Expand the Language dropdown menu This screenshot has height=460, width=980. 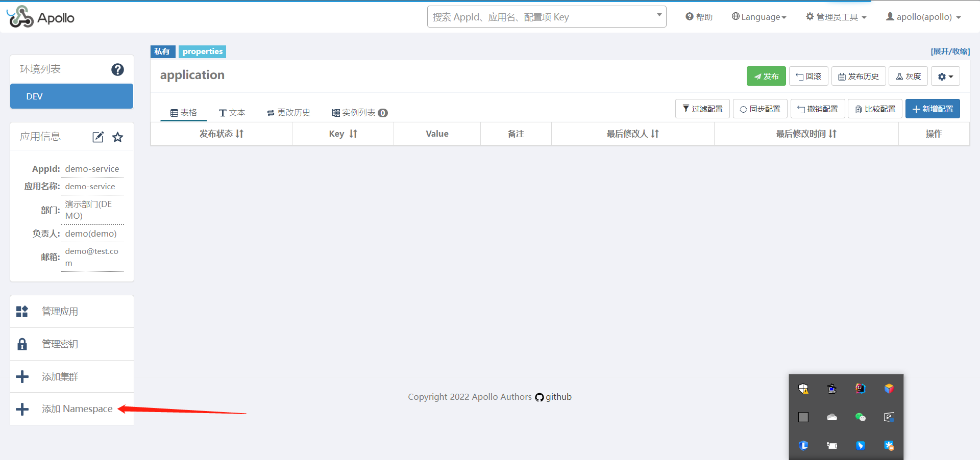pyautogui.click(x=759, y=17)
